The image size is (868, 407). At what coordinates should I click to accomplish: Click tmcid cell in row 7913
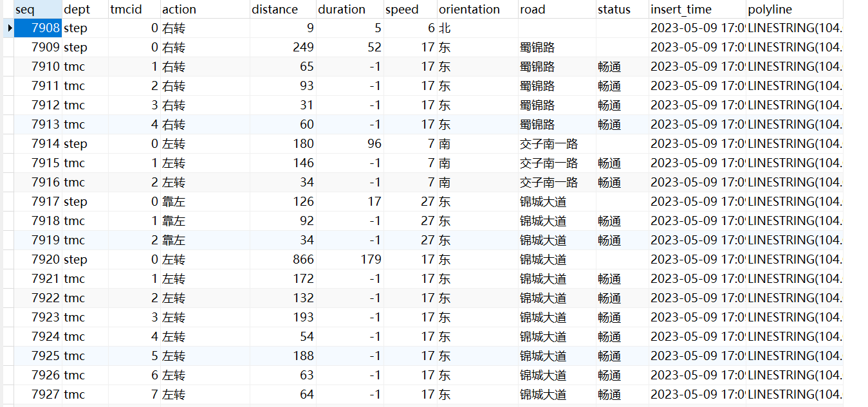[134, 125]
